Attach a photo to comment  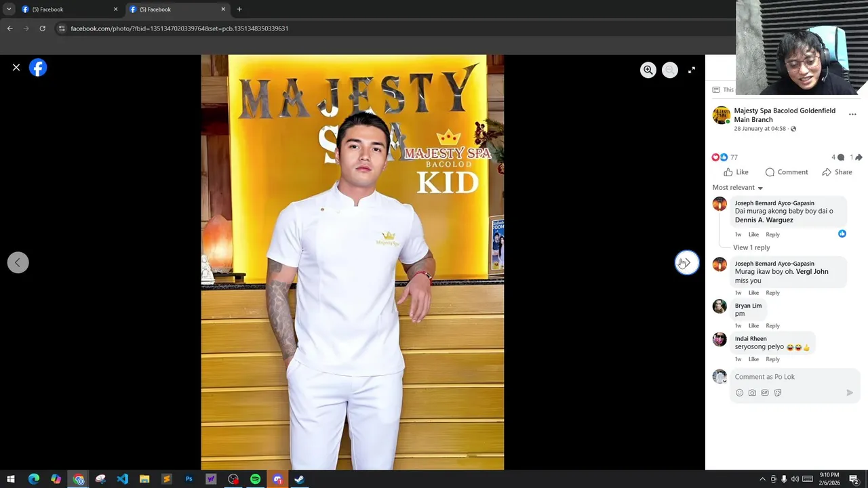click(x=752, y=392)
